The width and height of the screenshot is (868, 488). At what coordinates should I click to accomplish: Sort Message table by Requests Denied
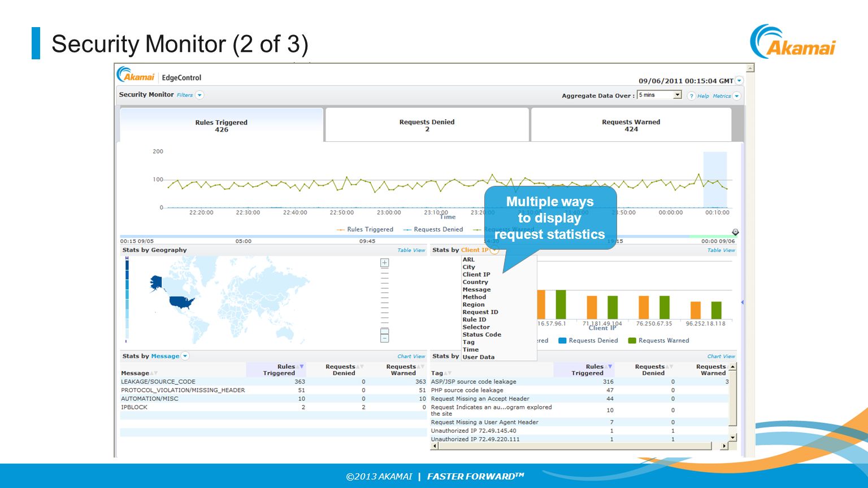[x=344, y=370]
